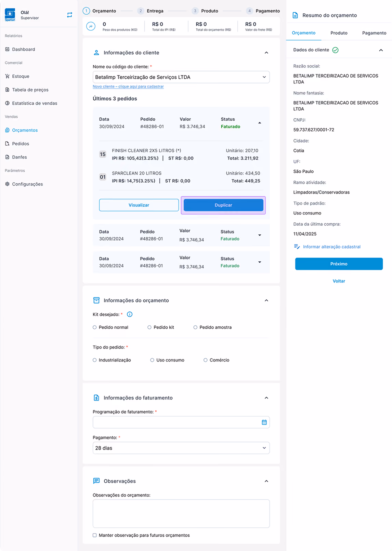Collapse the first expanded order row
This screenshot has width=392, height=551.
point(260,123)
